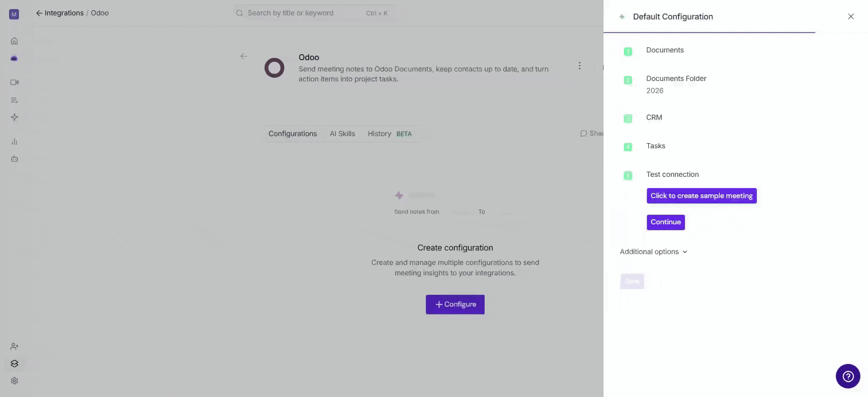
Task: Open the integrations layers icon in the sidebar
Action: [x=14, y=364]
